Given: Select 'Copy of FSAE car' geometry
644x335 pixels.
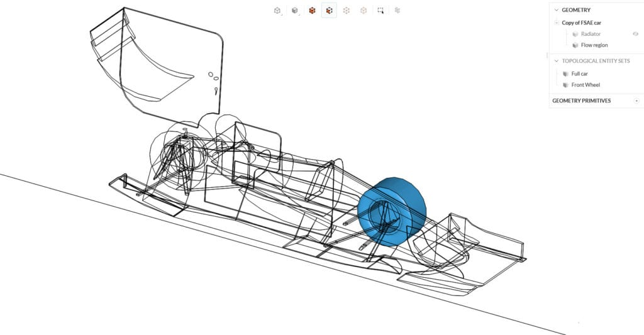Looking at the screenshot, I should pos(581,23).
